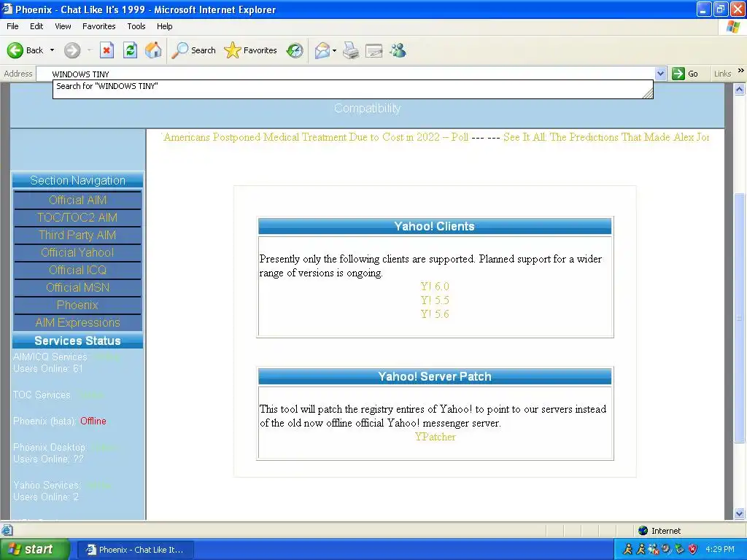The height and width of the screenshot is (560, 747).
Task: Click the Go button
Action: coord(686,74)
